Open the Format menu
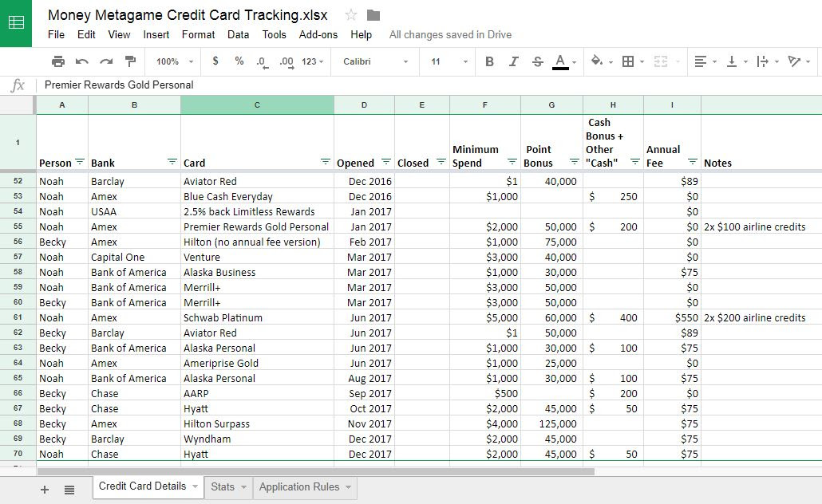The image size is (822, 504). [198, 34]
